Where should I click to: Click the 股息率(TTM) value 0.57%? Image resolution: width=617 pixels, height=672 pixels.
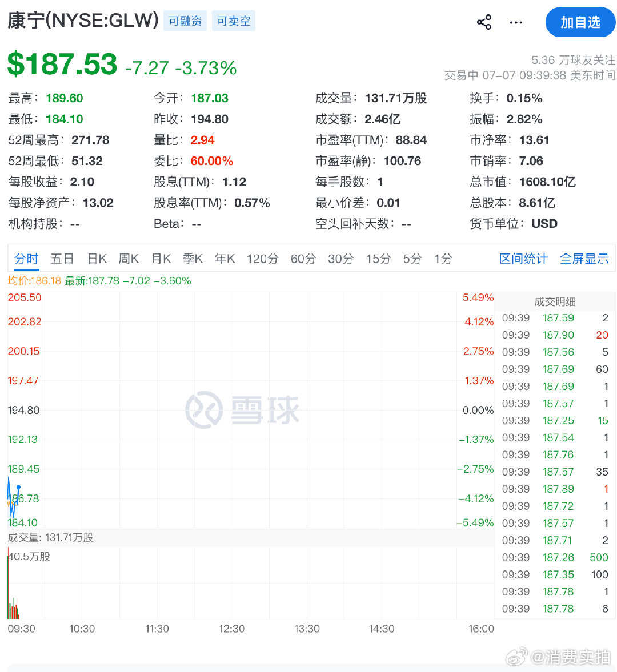[252, 203]
